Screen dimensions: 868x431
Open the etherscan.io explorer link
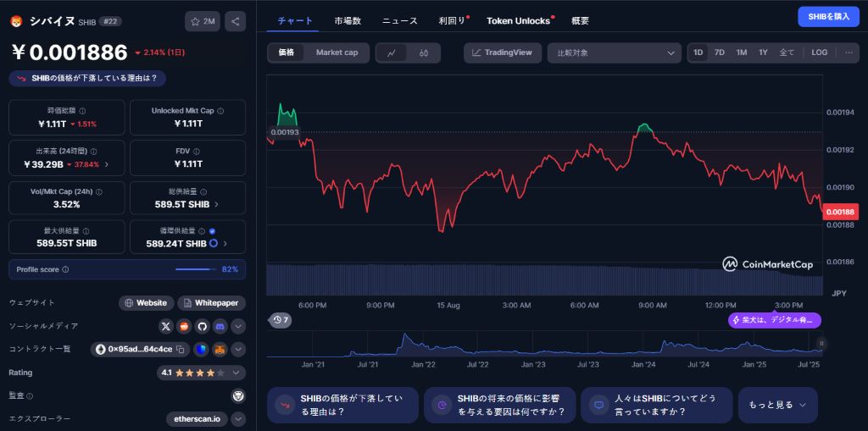pos(197,419)
